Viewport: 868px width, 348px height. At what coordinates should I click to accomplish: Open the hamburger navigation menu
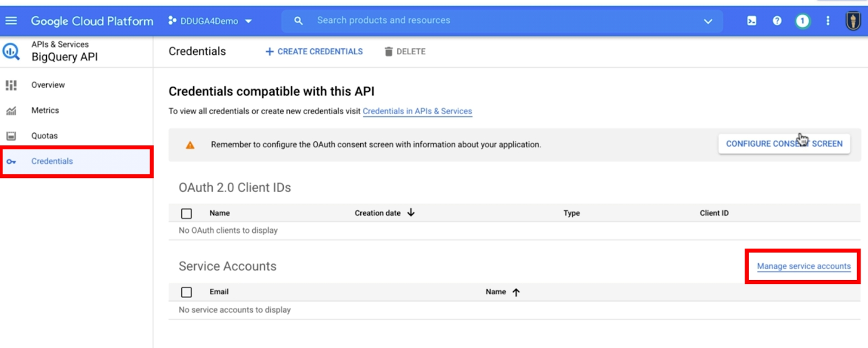tap(11, 21)
